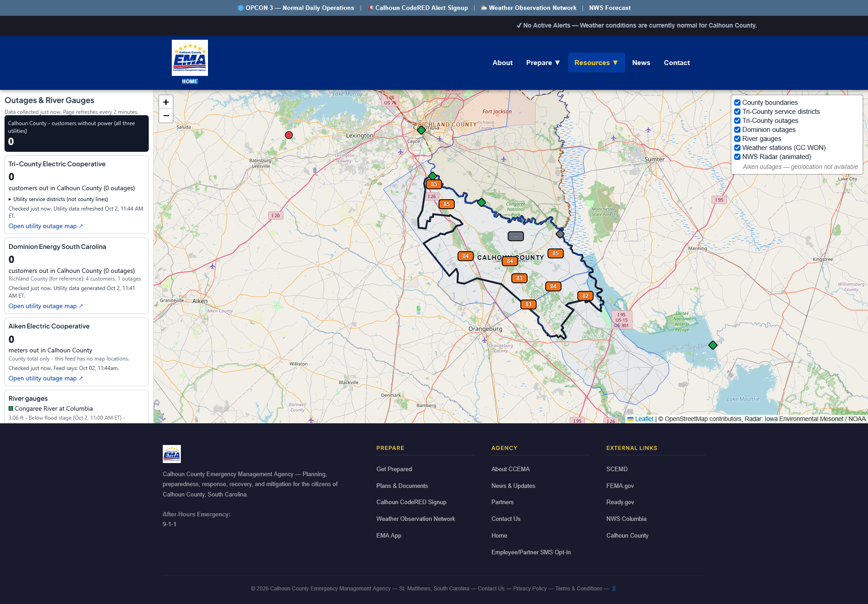868x604 pixels.
Task: Open Dominion Energy utility outage map link
Action: (x=46, y=306)
